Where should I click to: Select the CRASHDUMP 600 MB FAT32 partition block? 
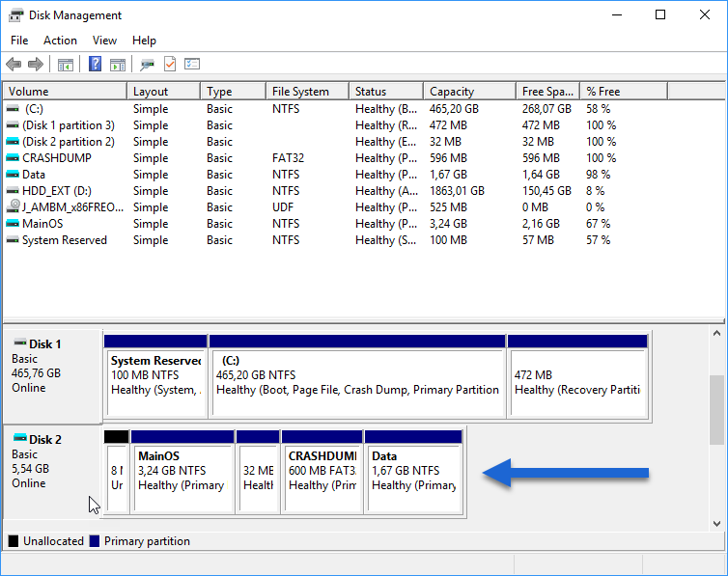[x=322, y=472]
